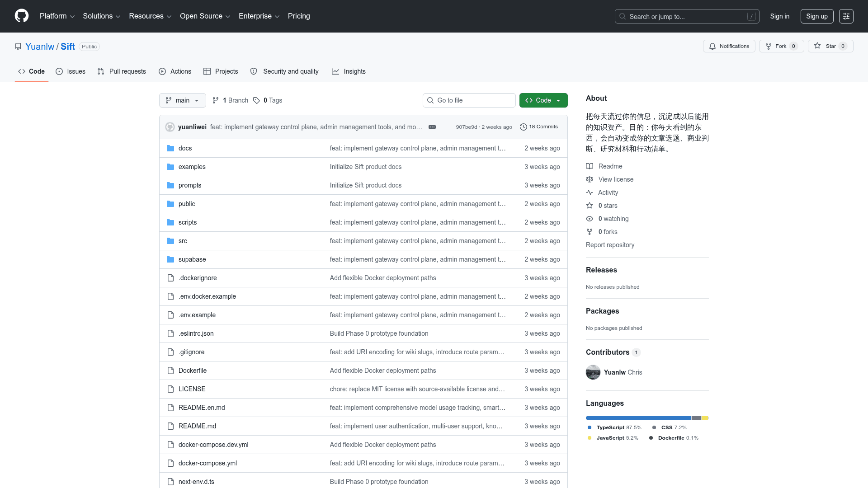Screen dimensions: 868x488
Task: Click the search magnifier in the header
Action: point(623,16)
